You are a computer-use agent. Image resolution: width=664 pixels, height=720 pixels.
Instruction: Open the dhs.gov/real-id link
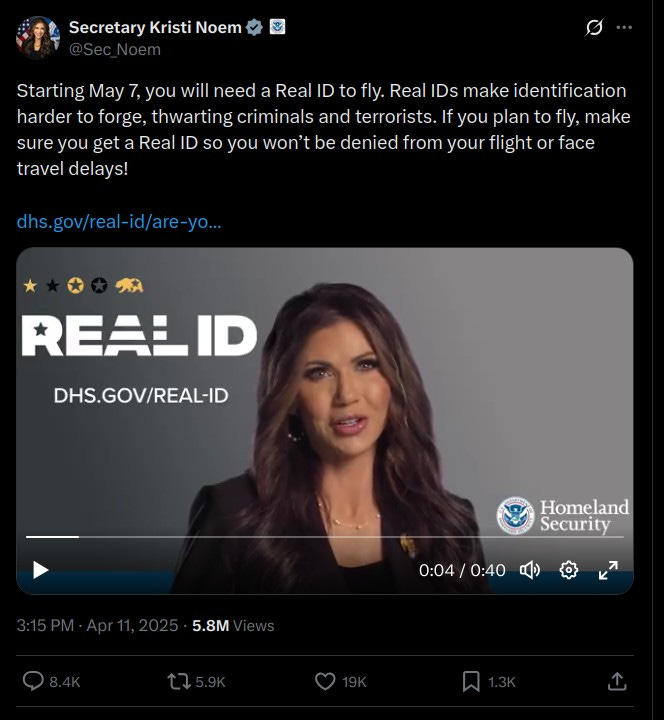(x=119, y=222)
